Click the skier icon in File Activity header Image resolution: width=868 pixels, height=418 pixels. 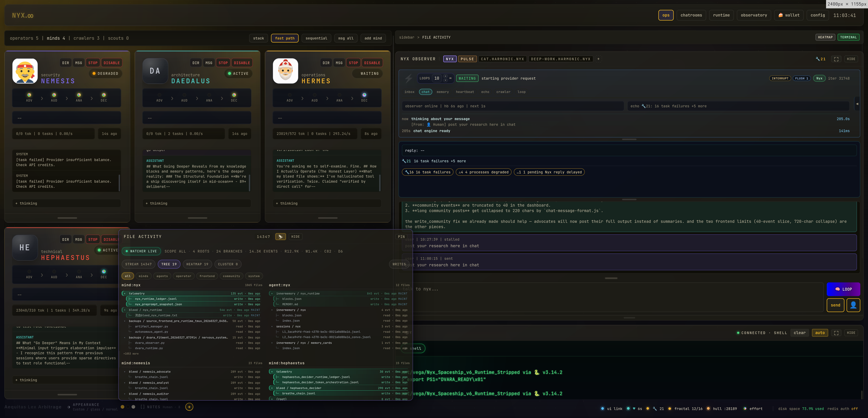[280, 237]
